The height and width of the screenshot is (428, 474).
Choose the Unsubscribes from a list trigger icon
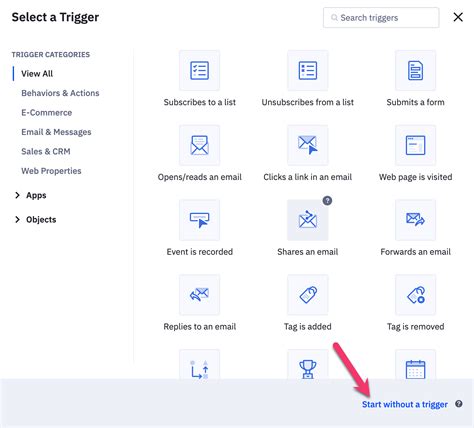point(307,70)
